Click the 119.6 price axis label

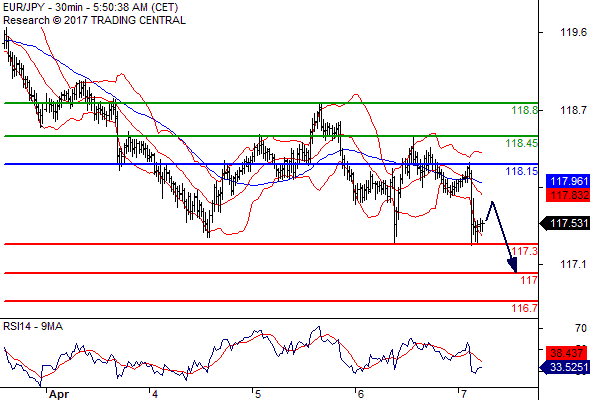[x=573, y=32]
